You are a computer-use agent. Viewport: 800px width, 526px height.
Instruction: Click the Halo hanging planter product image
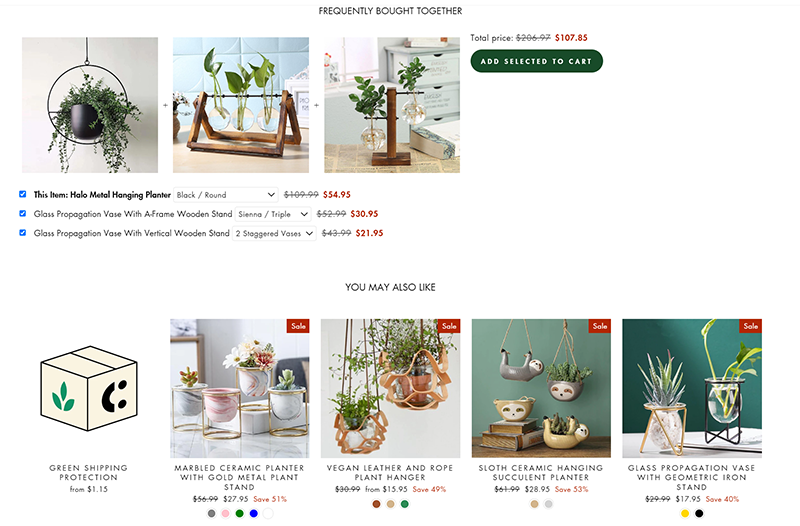coord(90,105)
